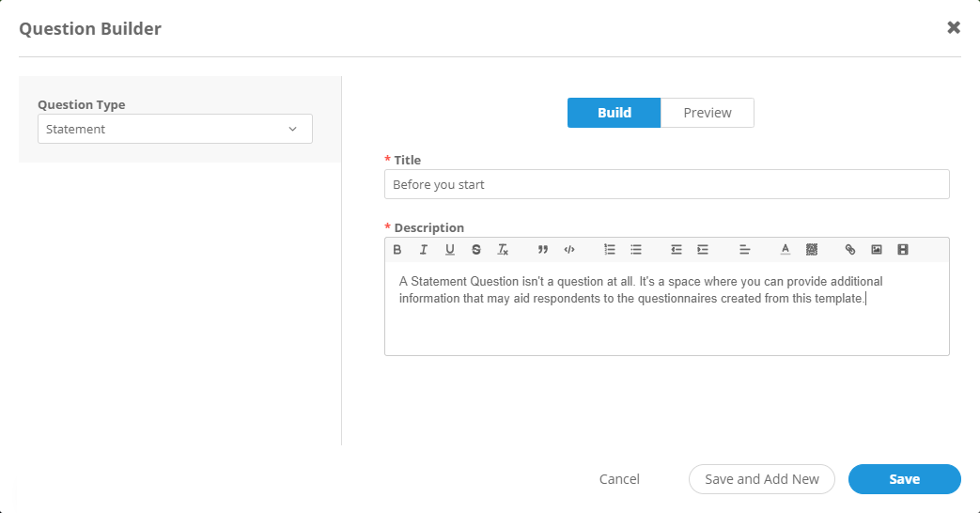Image resolution: width=980 pixels, height=513 pixels.
Task: Apply italic formatting to description text
Action: [x=424, y=250]
